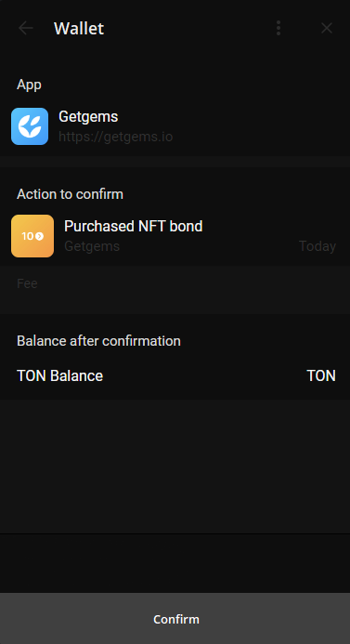350x644 pixels.
Task: Click the TON currency value
Action: click(x=321, y=375)
